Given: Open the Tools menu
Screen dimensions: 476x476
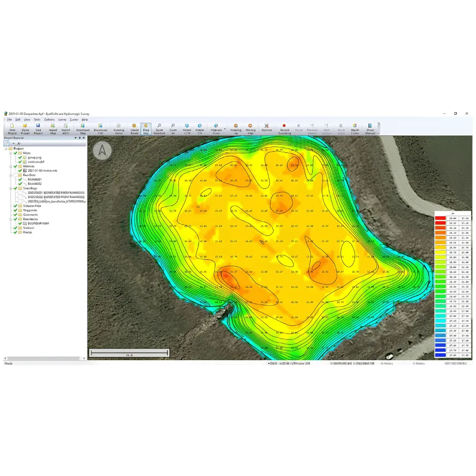Looking at the screenshot, I should point(37,120).
